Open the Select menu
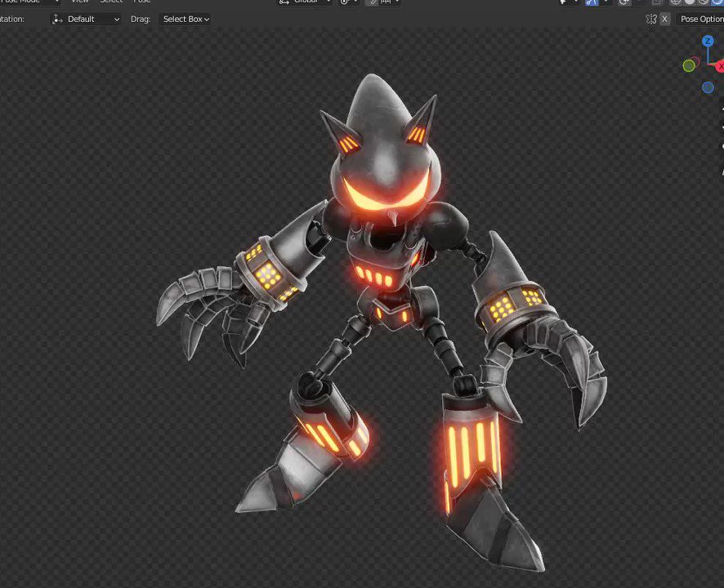 coord(111,2)
